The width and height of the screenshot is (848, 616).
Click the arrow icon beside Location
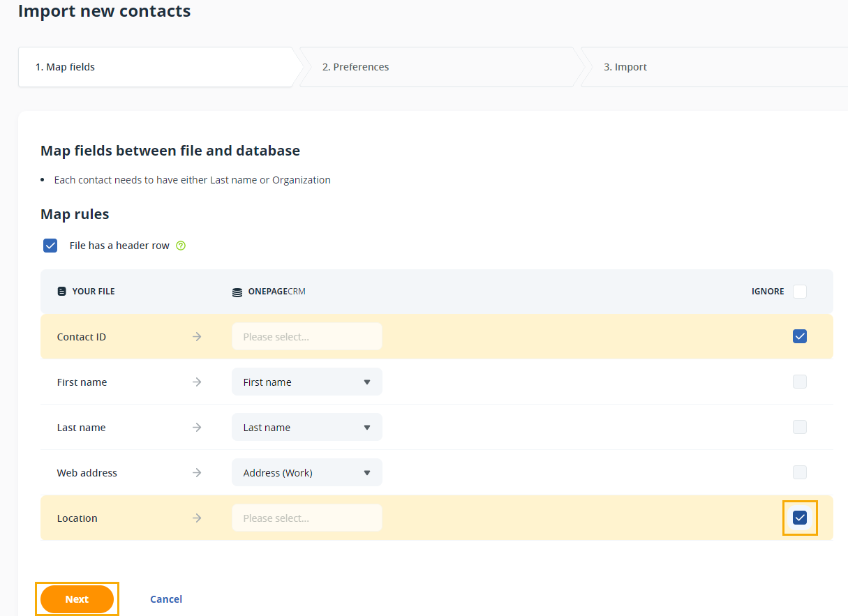[197, 518]
